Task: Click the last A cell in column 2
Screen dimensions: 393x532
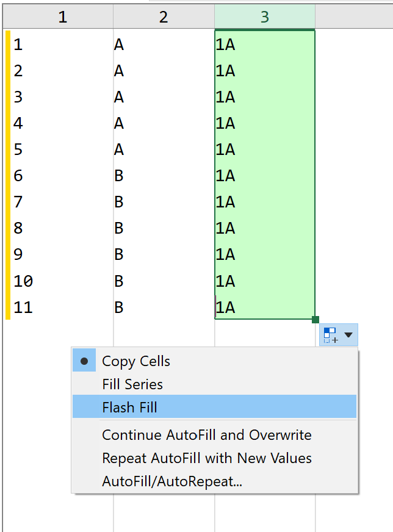Action: (164, 149)
